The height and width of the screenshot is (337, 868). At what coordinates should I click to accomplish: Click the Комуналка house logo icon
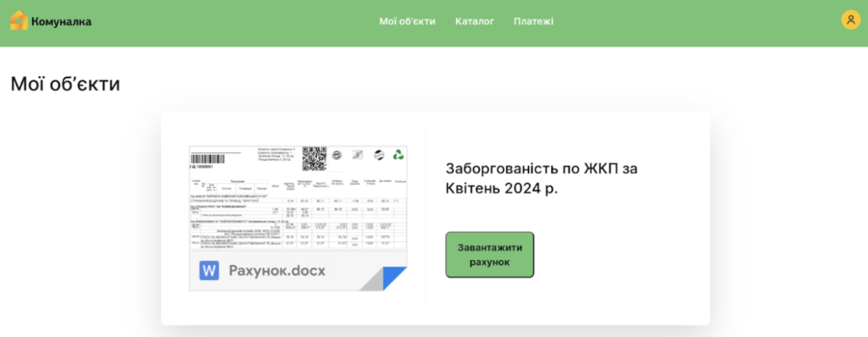tap(19, 21)
